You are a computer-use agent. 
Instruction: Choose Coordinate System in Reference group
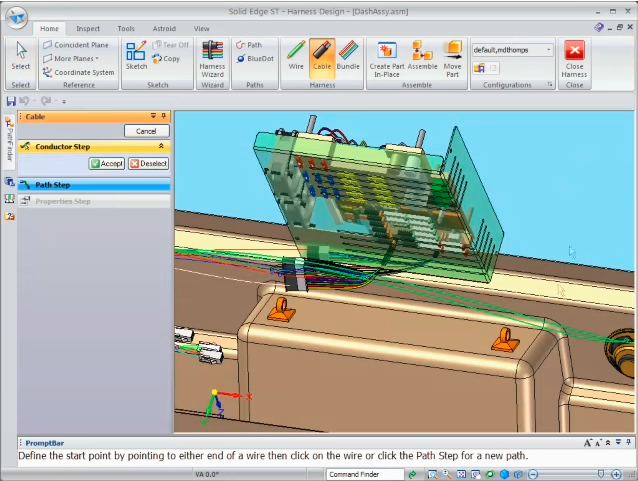pos(79,72)
